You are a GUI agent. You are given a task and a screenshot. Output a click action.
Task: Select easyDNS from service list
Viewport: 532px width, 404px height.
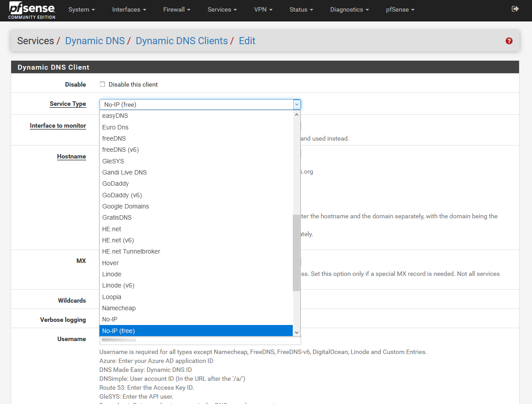pyautogui.click(x=196, y=116)
